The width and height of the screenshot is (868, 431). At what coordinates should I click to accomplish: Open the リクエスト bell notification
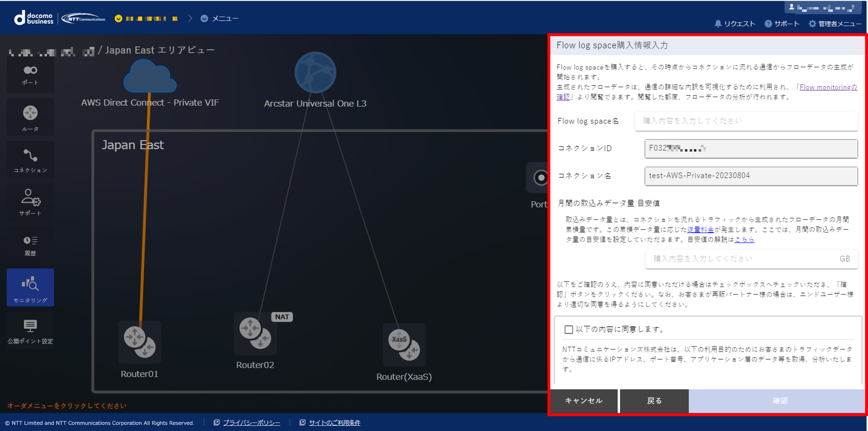pos(735,24)
